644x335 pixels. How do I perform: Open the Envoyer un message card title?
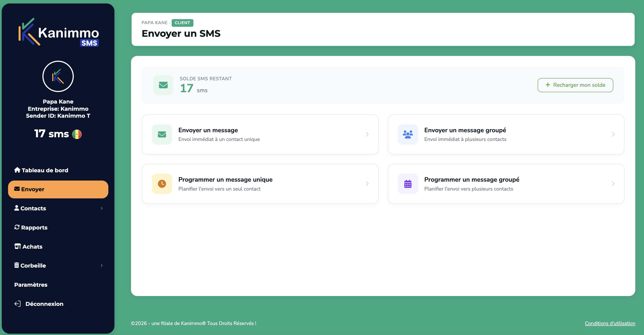point(208,130)
